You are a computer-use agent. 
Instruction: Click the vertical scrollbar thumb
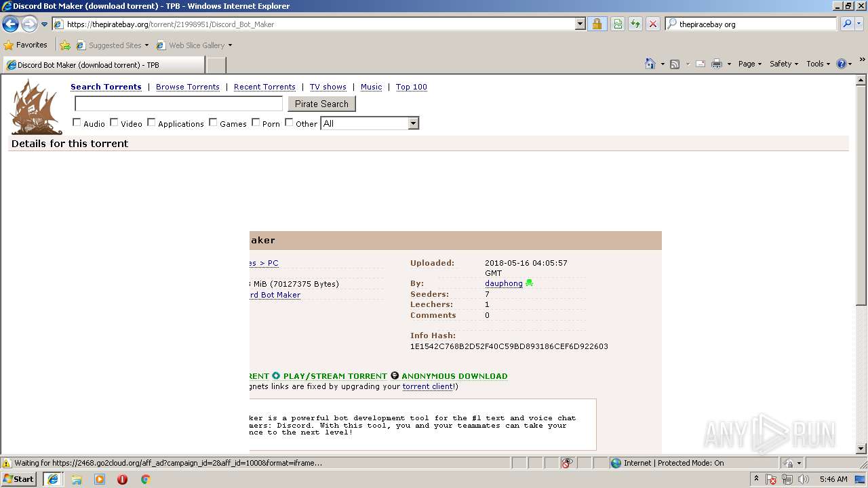(861, 195)
